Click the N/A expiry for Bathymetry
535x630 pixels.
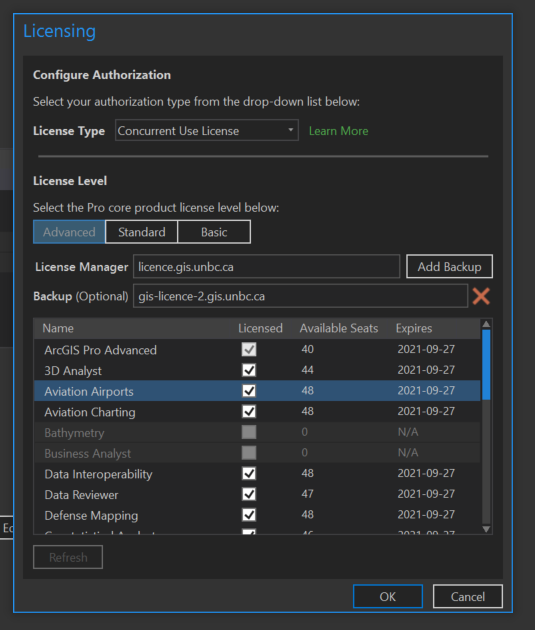[x=408, y=432]
